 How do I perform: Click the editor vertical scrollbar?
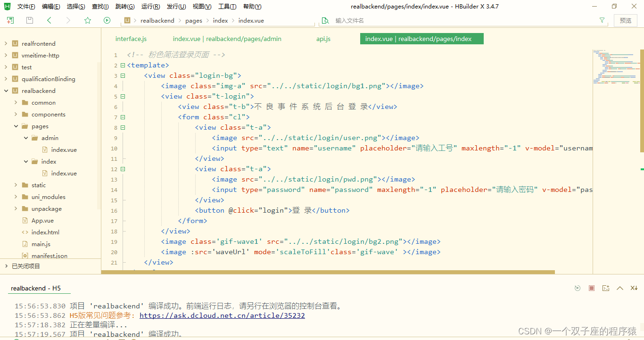(642, 100)
